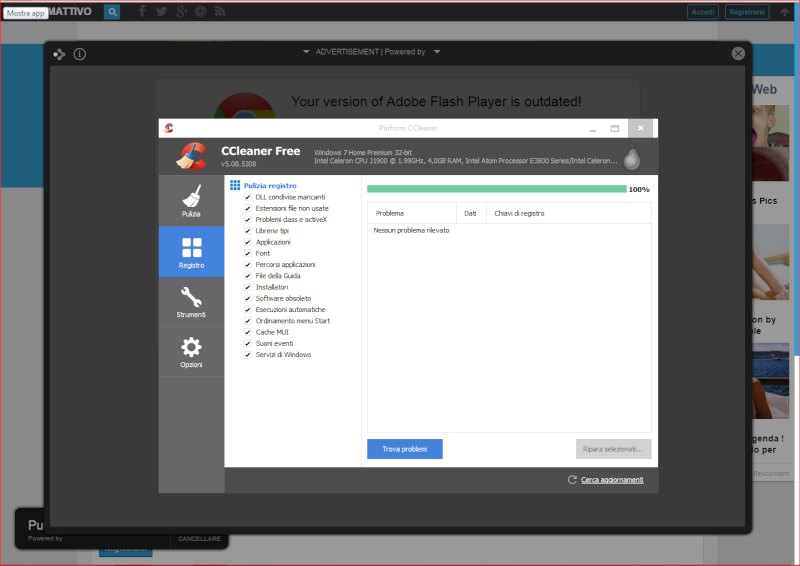The width and height of the screenshot is (800, 566).
Task: Click the Problema column header
Action: pos(412,213)
